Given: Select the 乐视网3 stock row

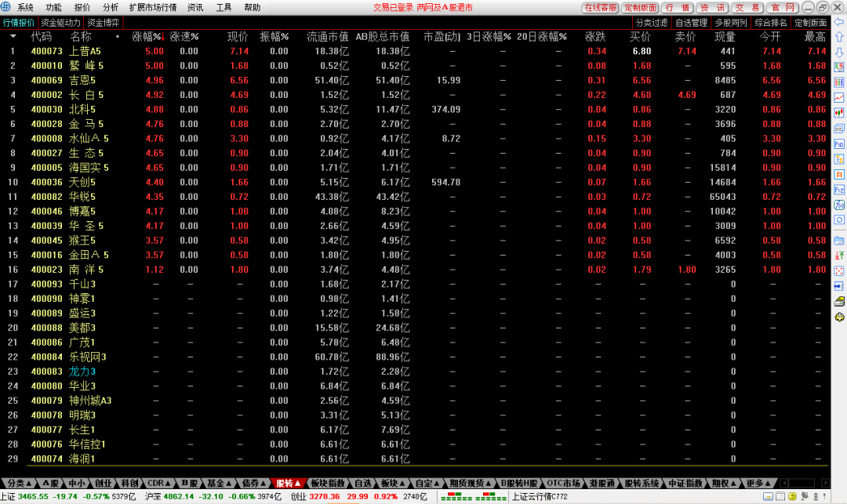Looking at the screenshot, I should pyautogui.click(x=88, y=357).
